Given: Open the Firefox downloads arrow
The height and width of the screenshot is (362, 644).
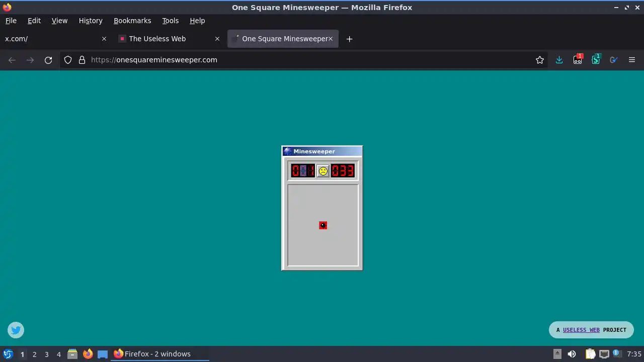Looking at the screenshot, I should coord(559,60).
